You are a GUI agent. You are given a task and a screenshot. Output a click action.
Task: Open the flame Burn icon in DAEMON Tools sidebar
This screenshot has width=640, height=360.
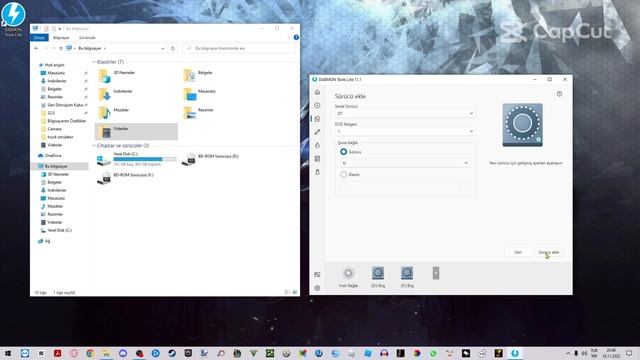tap(317, 145)
